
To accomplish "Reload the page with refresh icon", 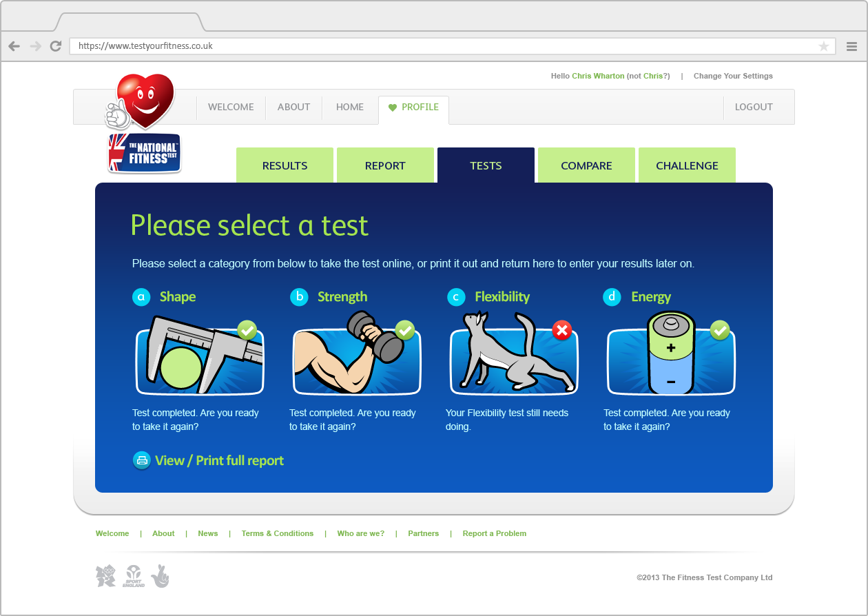I will coord(56,46).
